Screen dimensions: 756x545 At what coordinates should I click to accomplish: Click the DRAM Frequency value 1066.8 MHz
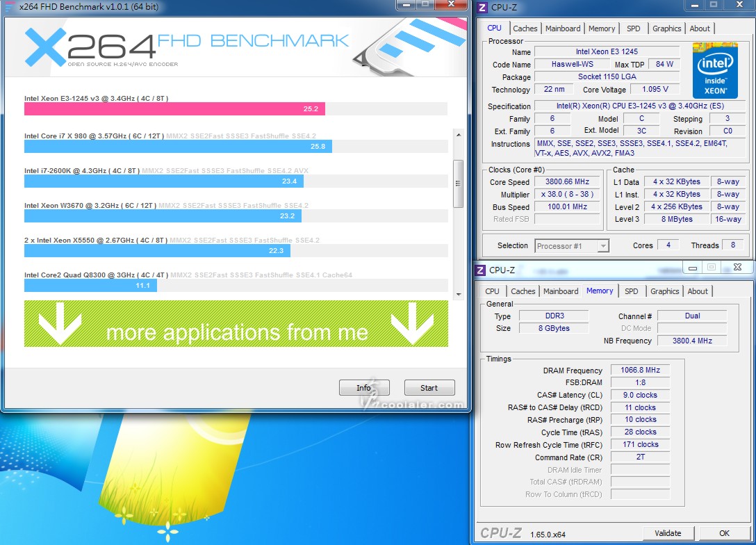coord(640,370)
